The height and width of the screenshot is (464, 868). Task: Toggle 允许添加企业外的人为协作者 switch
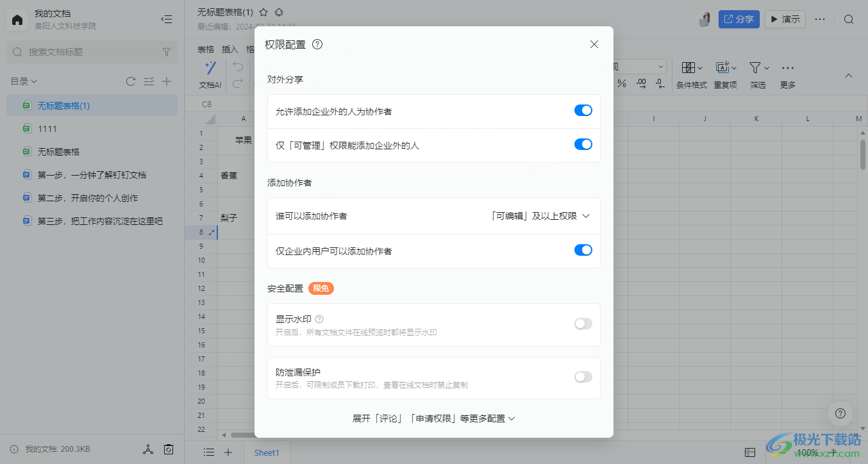(x=583, y=111)
